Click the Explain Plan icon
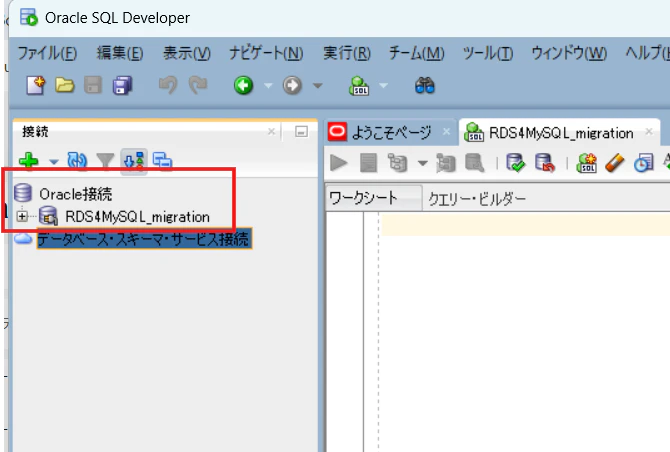This screenshot has height=452, width=670. (397, 163)
